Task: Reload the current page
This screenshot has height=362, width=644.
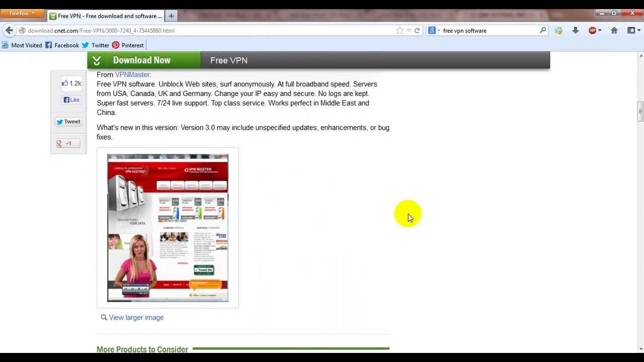Action: [x=417, y=31]
